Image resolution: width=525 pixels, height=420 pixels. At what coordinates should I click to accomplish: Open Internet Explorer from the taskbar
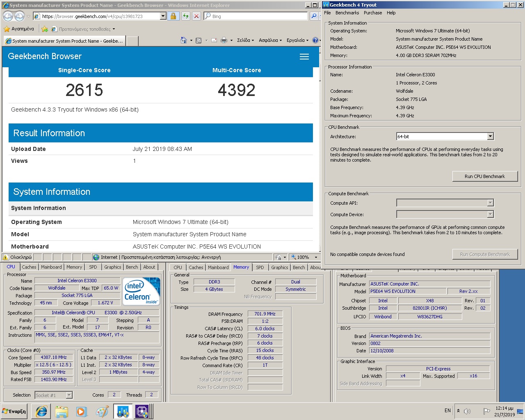point(41,411)
